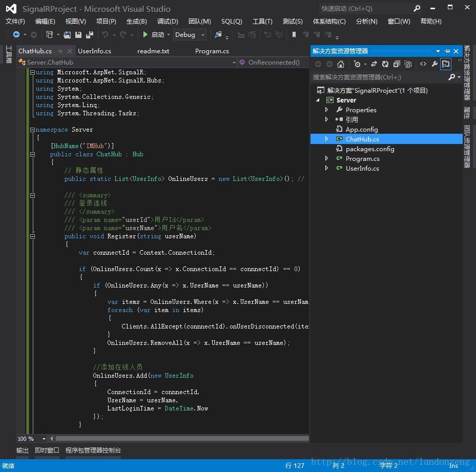Open the 输出 output panel tab
The image size is (476, 472).
pyautogui.click(x=23, y=450)
